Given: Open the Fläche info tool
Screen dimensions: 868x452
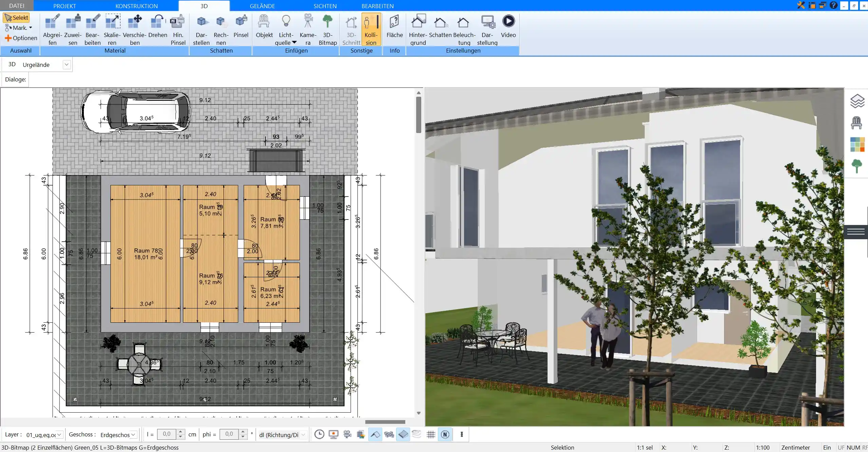Looking at the screenshot, I should click(x=394, y=26).
